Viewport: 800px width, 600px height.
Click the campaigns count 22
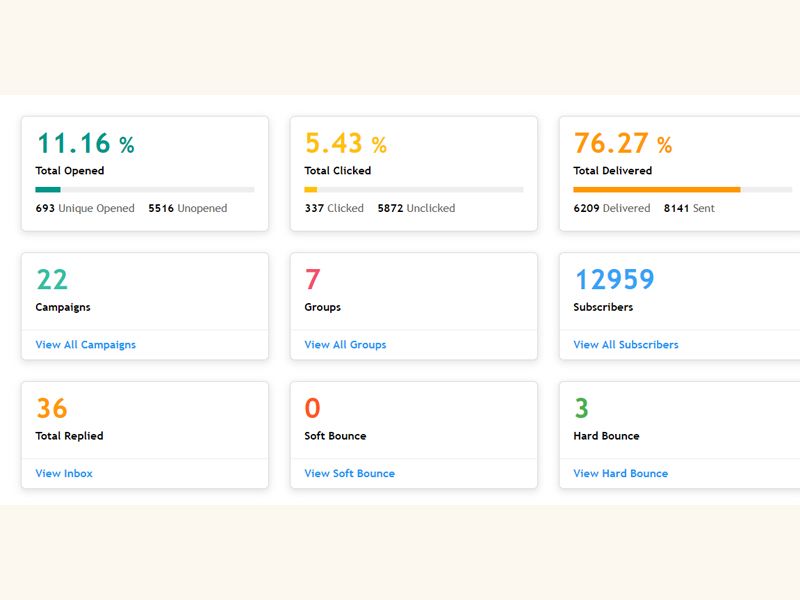click(52, 280)
